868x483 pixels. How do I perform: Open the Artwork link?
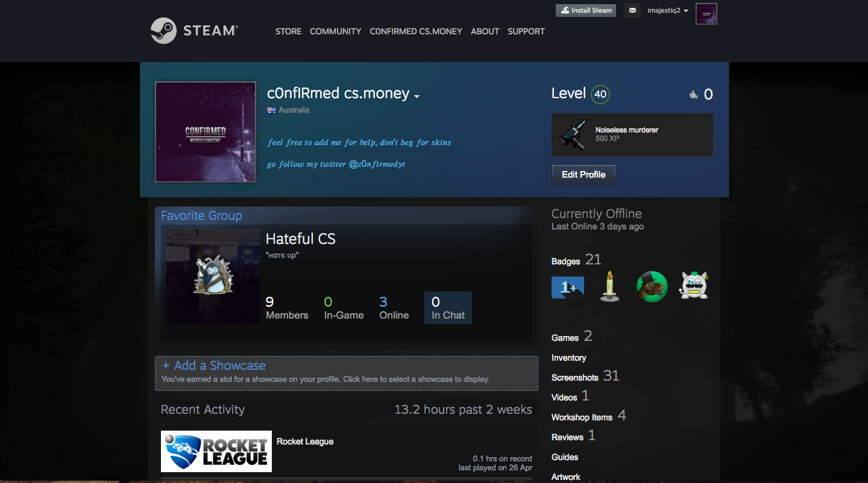(x=566, y=477)
